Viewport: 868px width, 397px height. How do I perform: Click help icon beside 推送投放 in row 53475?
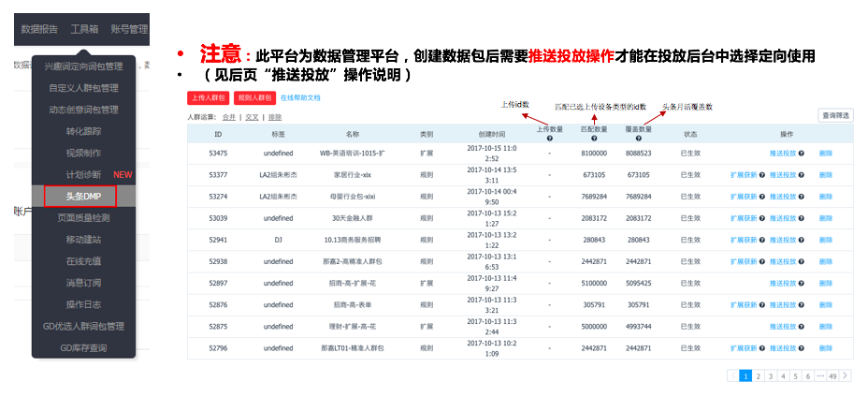[801, 153]
